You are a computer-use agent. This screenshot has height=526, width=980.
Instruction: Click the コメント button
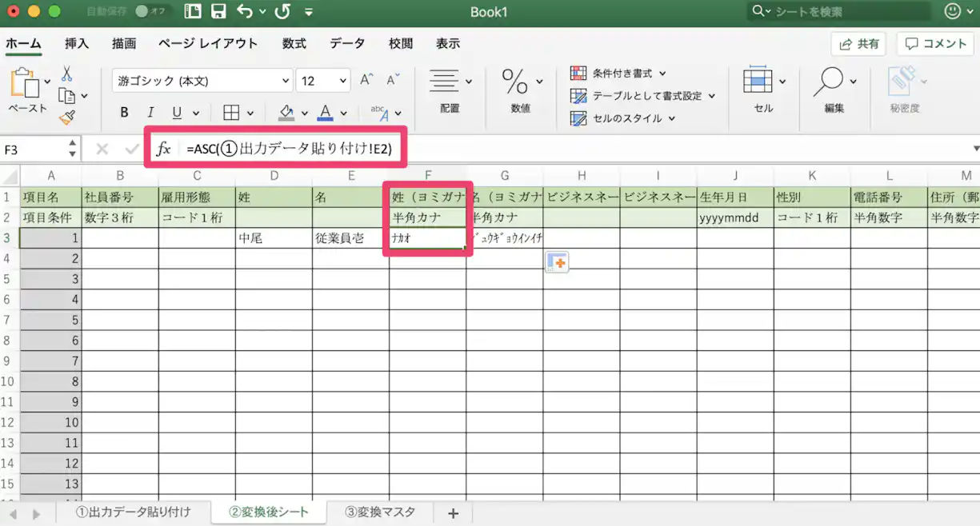click(x=935, y=44)
